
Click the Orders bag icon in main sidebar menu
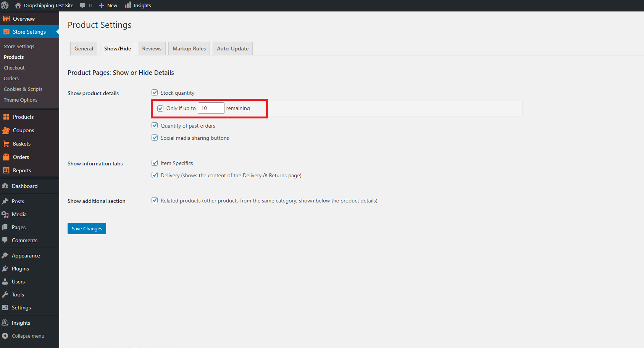pyautogui.click(x=6, y=157)
